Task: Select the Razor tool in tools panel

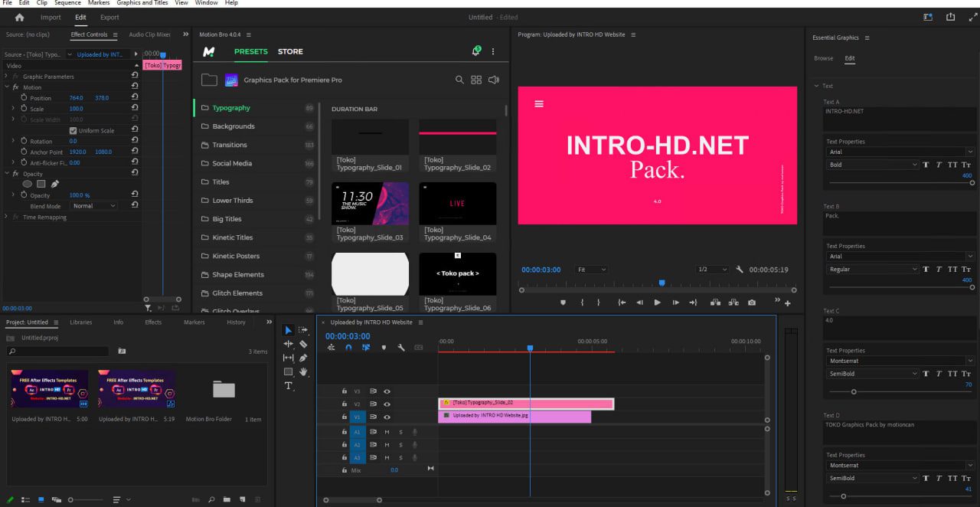Action: coord(303,344)
